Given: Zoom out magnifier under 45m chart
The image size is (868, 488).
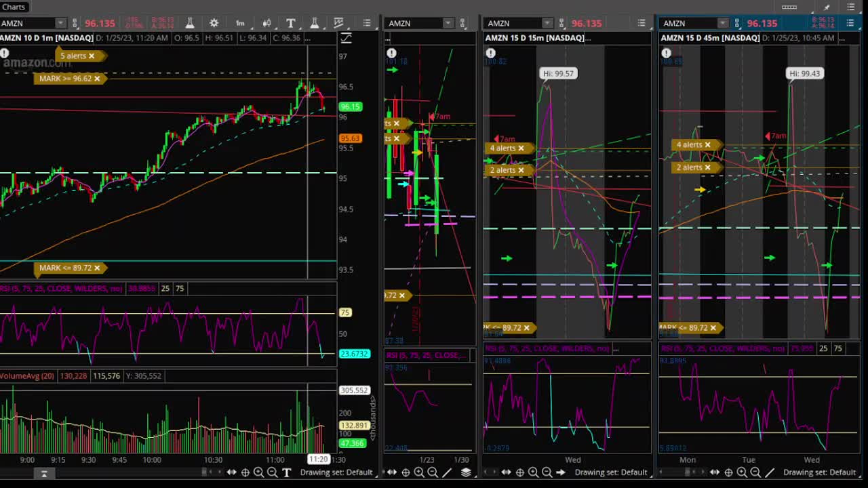Looking at the screenshot, I should pyautogui.click(x=755, y=472).
